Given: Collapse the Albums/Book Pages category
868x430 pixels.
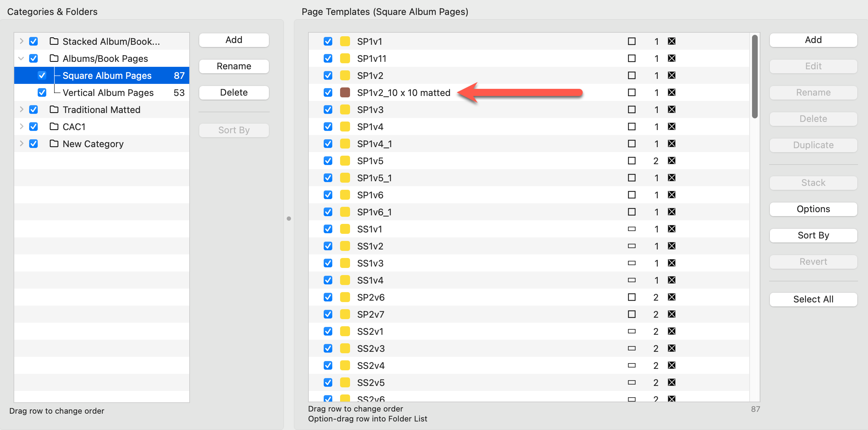Looking at the screenshot, I should (21, 58).
